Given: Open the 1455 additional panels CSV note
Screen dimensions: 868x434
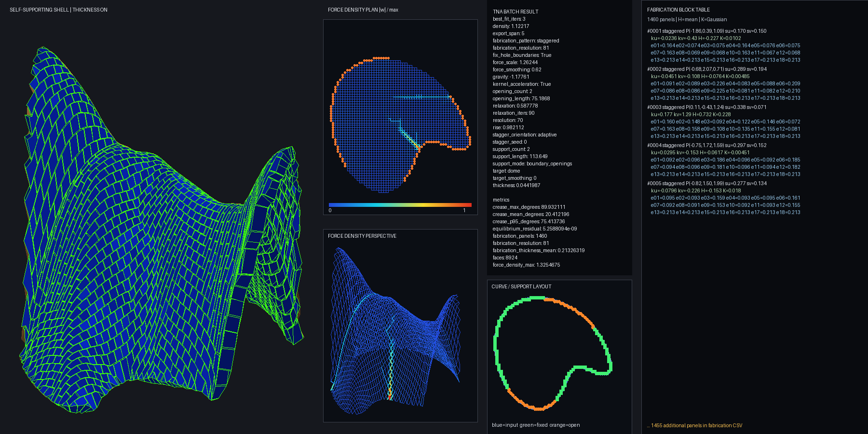Looking at the screenshot, I should click(694, 425).
